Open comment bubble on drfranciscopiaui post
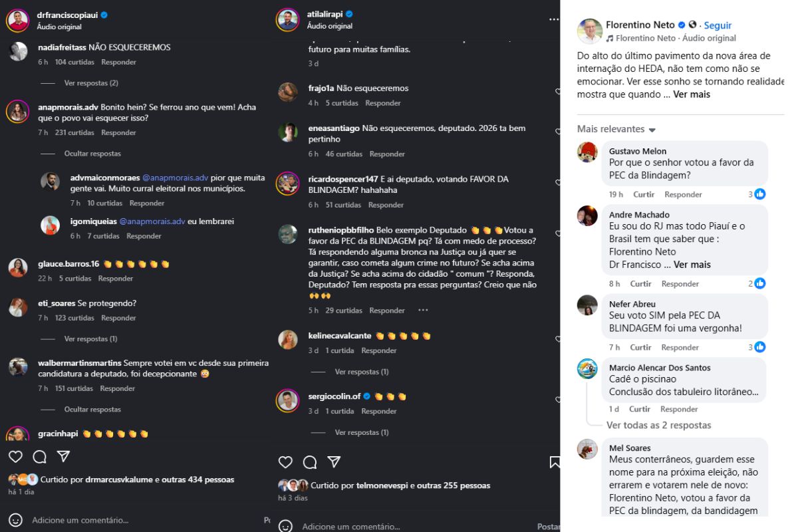798x532 pixels. [x=40, y=457]
